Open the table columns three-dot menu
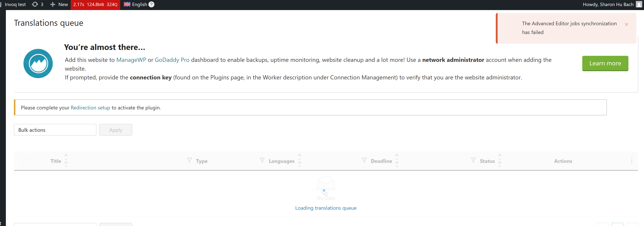The image size is (644, 226). coord(632,160)
